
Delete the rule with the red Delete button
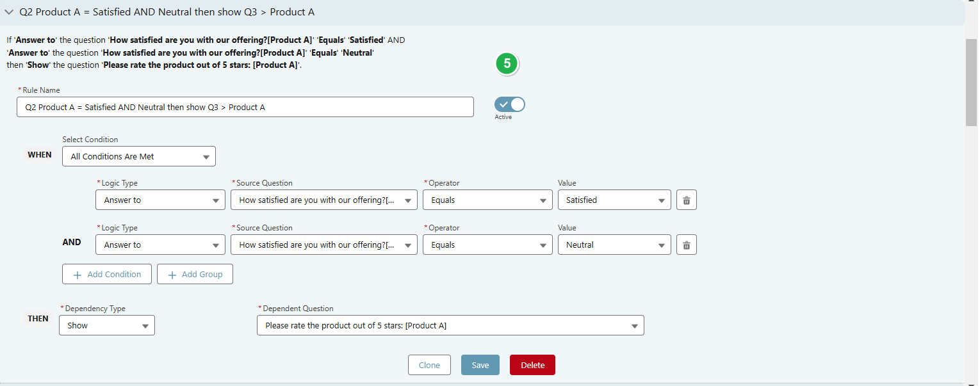[532, 364]
